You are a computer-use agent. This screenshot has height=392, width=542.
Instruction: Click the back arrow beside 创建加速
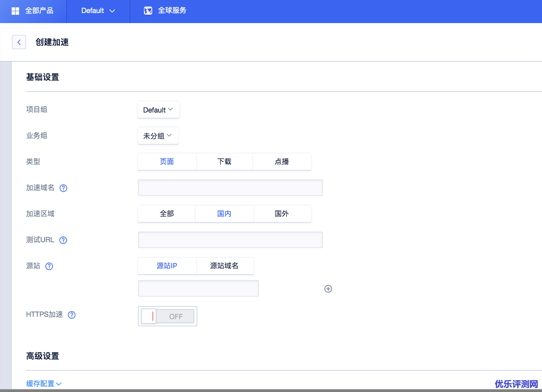(19, 42)
